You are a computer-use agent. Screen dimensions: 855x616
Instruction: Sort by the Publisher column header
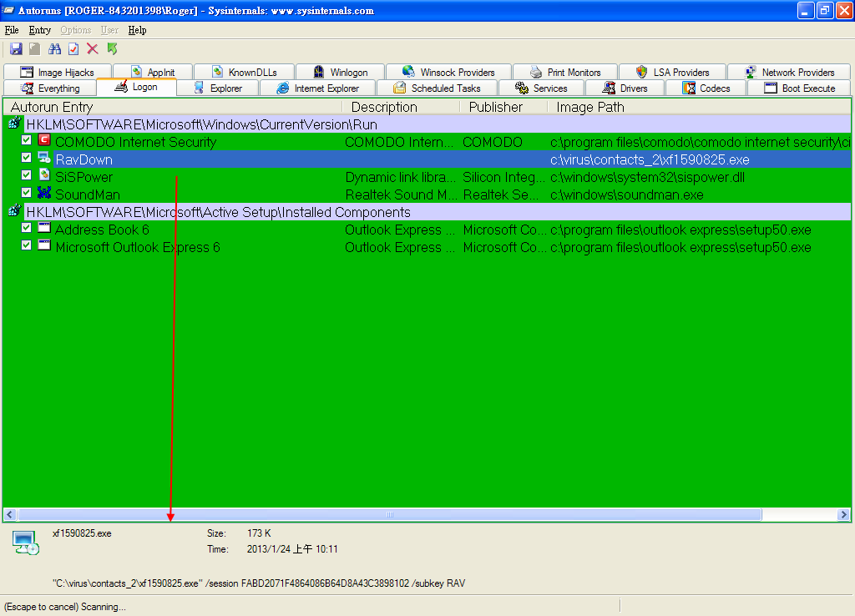point(503,107)
